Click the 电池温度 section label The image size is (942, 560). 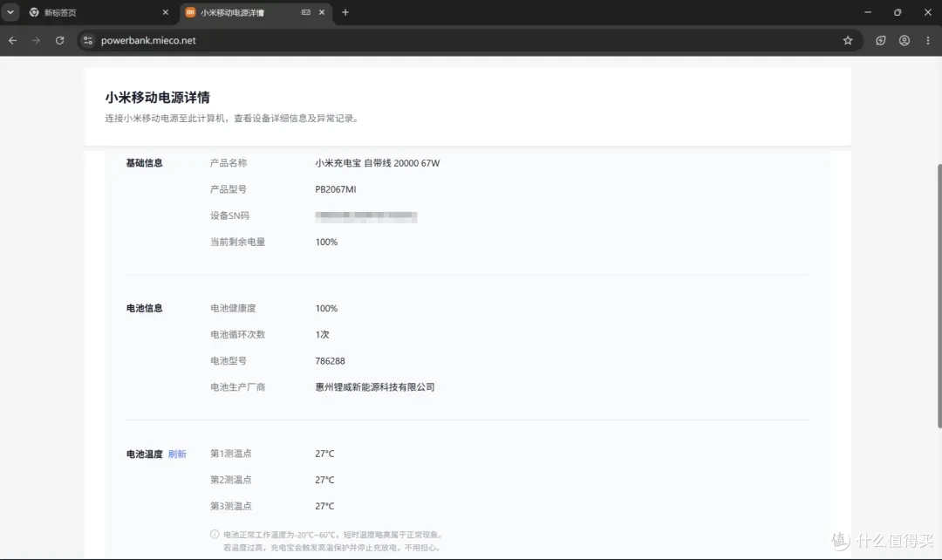point(144,454)
